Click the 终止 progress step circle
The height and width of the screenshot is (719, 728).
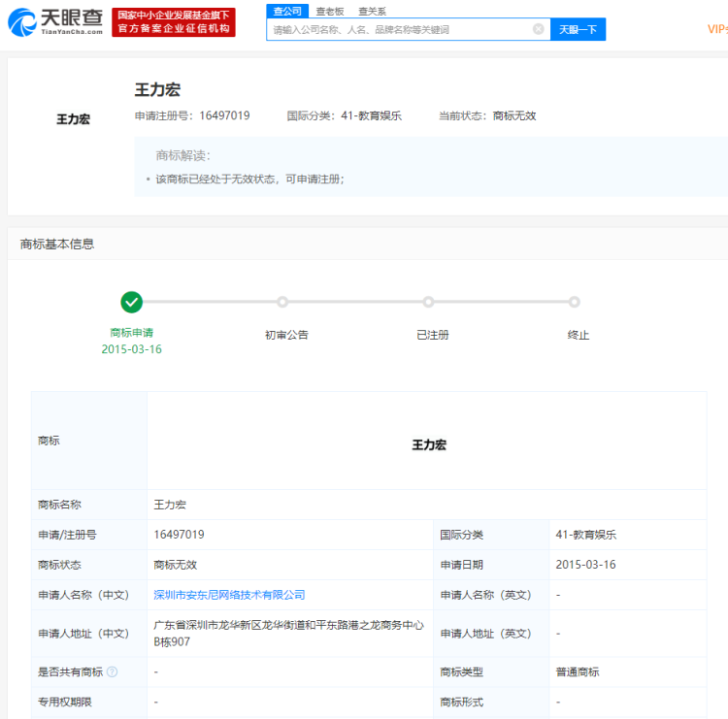(575, 302)
